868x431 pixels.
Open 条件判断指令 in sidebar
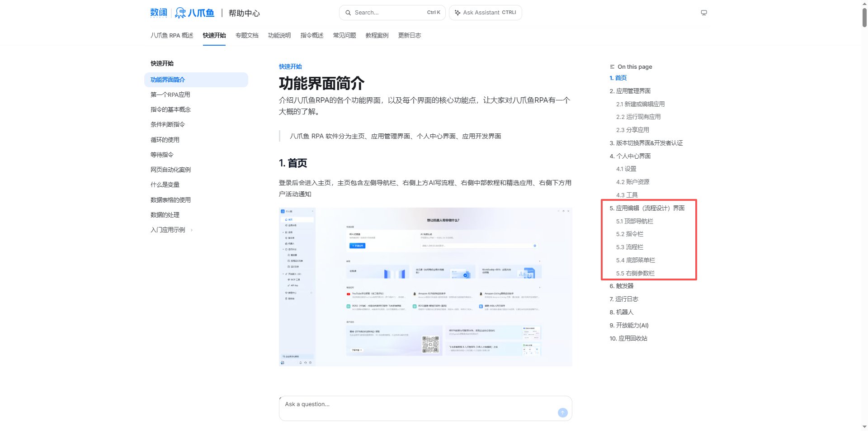[168, 124]
